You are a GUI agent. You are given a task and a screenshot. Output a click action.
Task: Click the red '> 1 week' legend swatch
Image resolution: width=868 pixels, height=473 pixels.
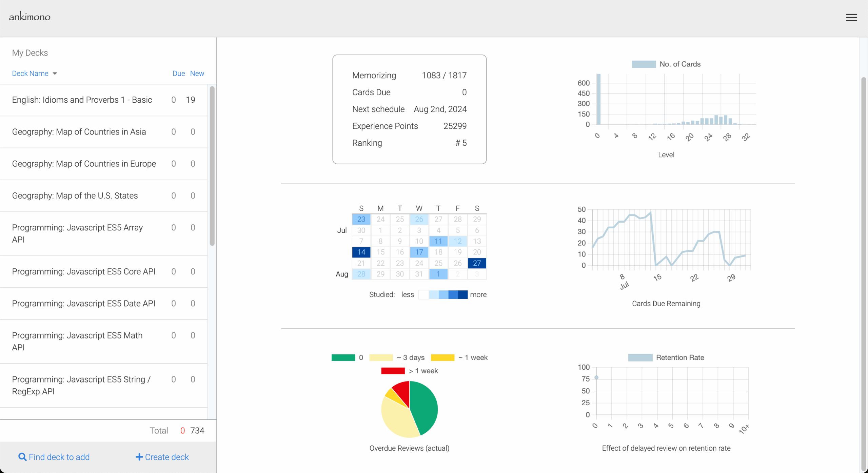(x=393, y=371)
